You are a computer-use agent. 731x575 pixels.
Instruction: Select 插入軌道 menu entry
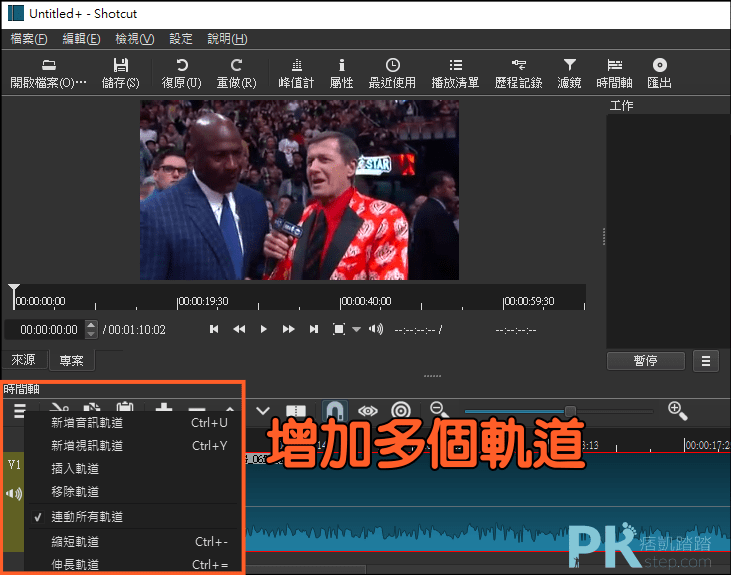(x=133, y=469)
